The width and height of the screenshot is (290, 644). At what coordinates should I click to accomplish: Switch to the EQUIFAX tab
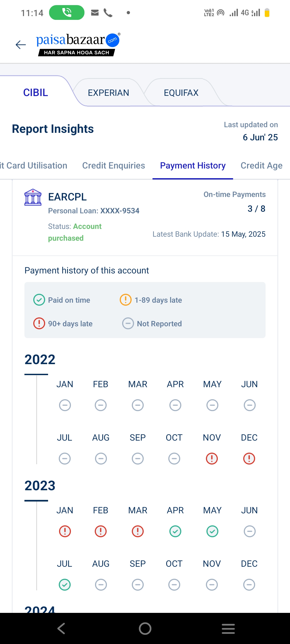pos(181,93)
